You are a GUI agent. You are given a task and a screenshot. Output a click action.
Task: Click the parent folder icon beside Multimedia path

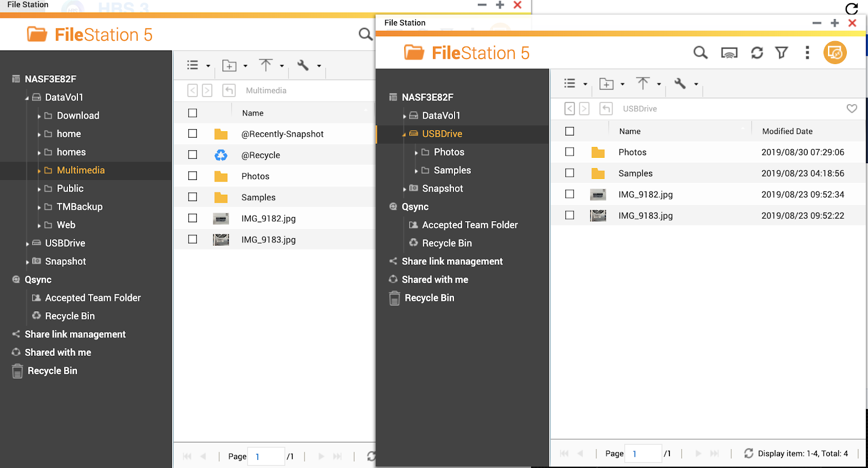tap(229, 91)
